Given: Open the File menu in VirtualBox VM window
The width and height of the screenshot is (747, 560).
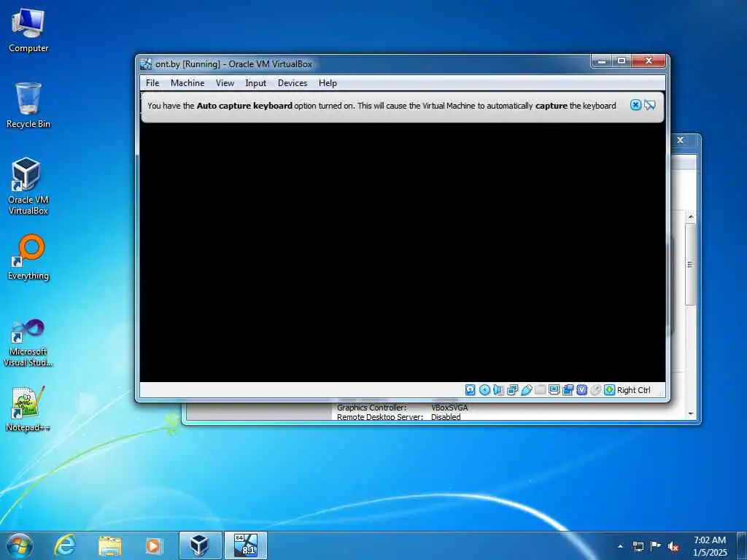Looking at the screenshot, I should click(152, 83).
